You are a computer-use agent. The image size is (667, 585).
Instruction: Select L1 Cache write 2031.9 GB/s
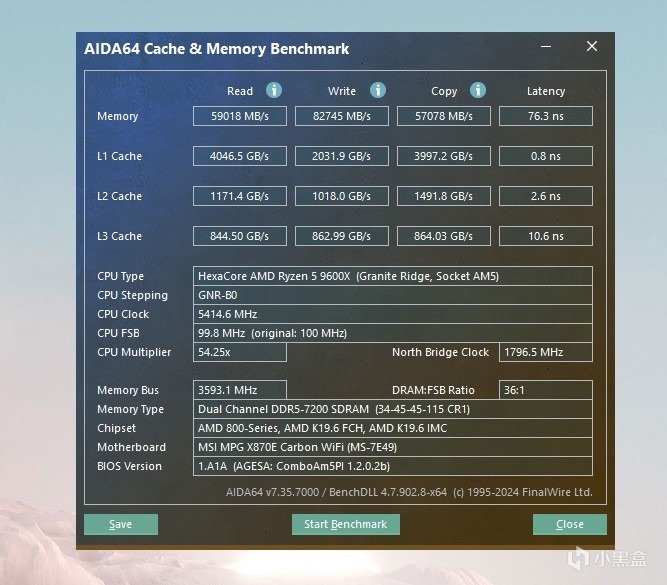[x=342, y=156]
